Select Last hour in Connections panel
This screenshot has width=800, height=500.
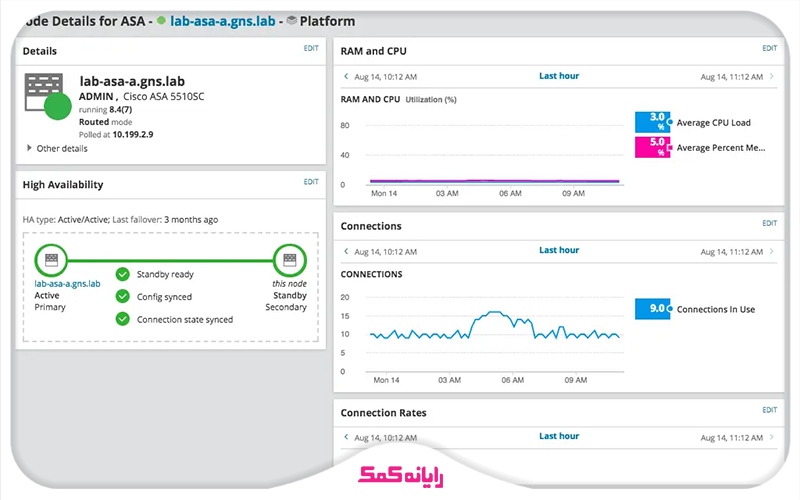pos(558,250)
